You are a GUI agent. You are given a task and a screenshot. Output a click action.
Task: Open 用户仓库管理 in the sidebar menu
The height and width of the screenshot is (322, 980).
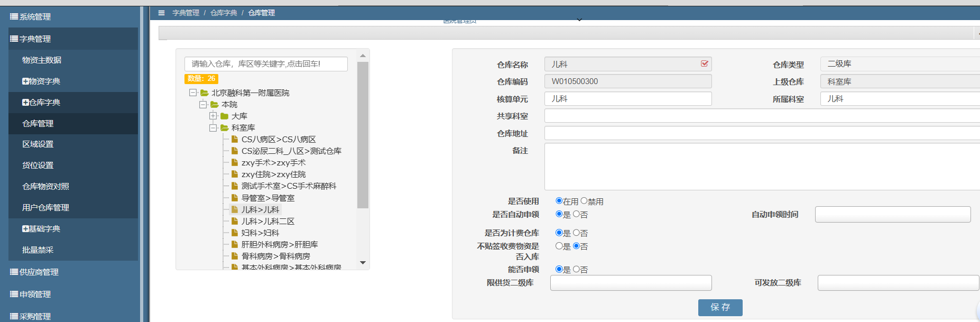click(x=45, y=208)
